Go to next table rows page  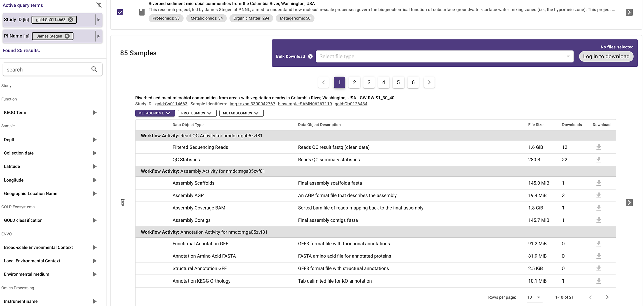(607, 297)
